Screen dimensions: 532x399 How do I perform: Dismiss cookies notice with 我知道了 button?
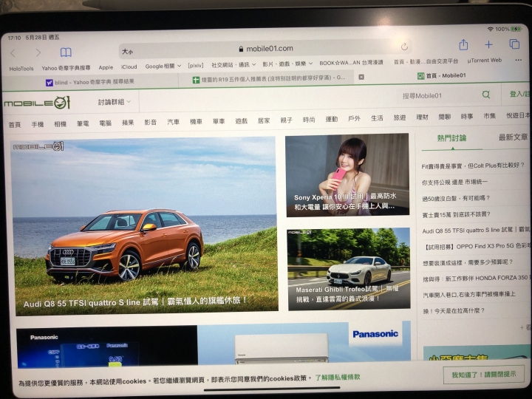coord(483,375)
